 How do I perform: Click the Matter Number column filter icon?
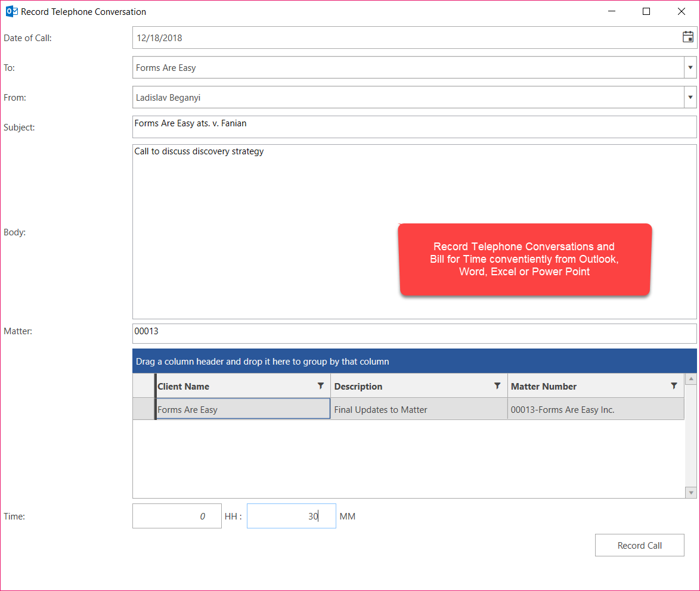pyautogui.click(x=674, y=386)
